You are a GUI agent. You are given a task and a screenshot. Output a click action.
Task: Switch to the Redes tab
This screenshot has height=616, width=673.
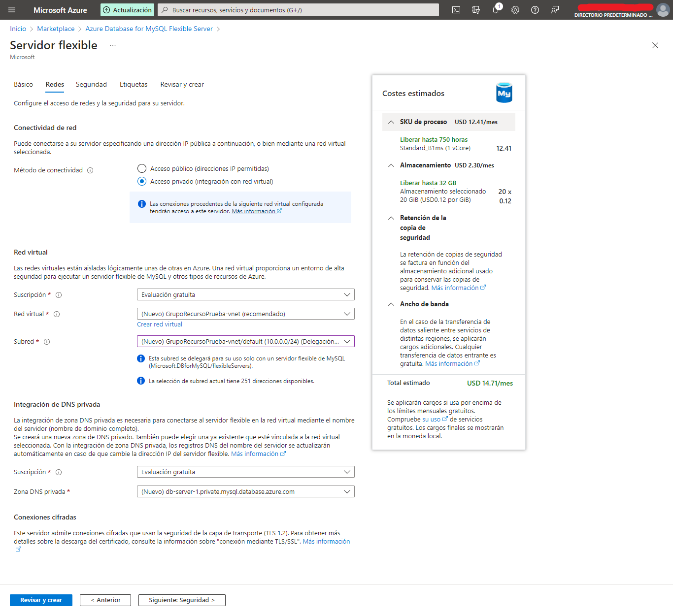(x=55, y=85)
